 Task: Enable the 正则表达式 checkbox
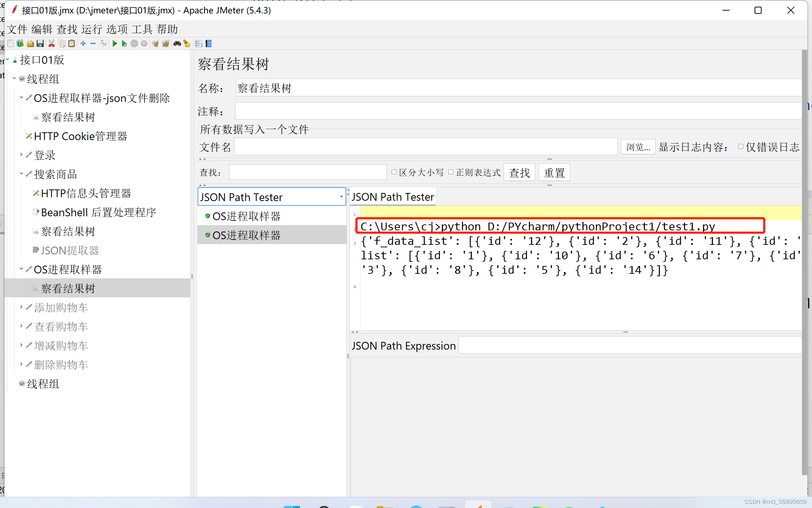(451, 172)
